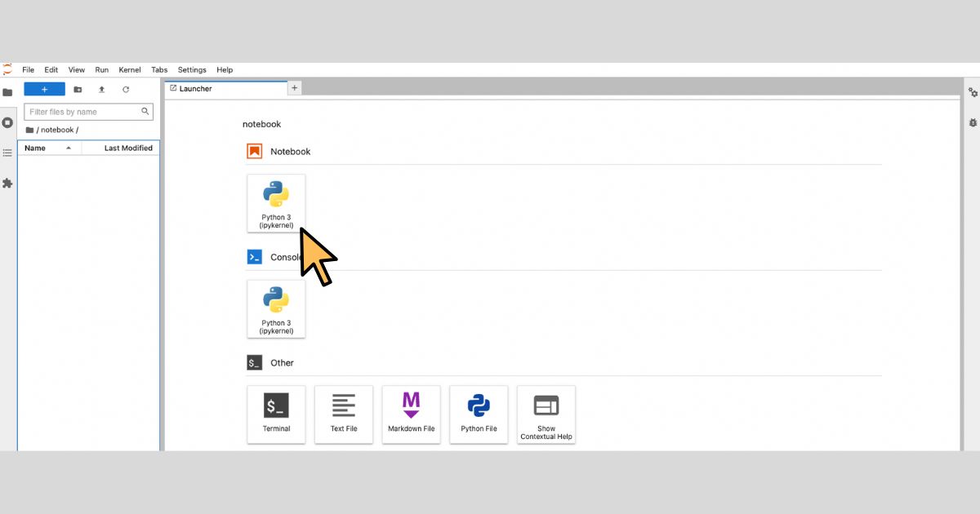Open the Debugger bug icon
980x514 pixels.
973,122
